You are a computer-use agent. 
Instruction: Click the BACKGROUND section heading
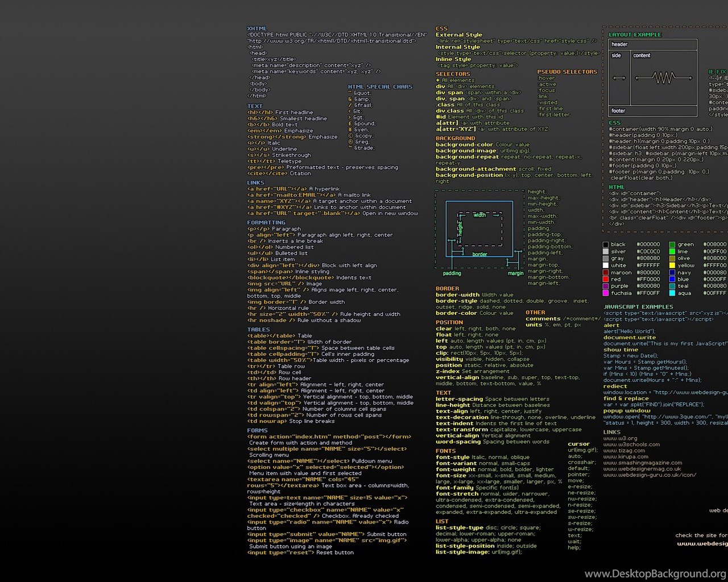456,139
